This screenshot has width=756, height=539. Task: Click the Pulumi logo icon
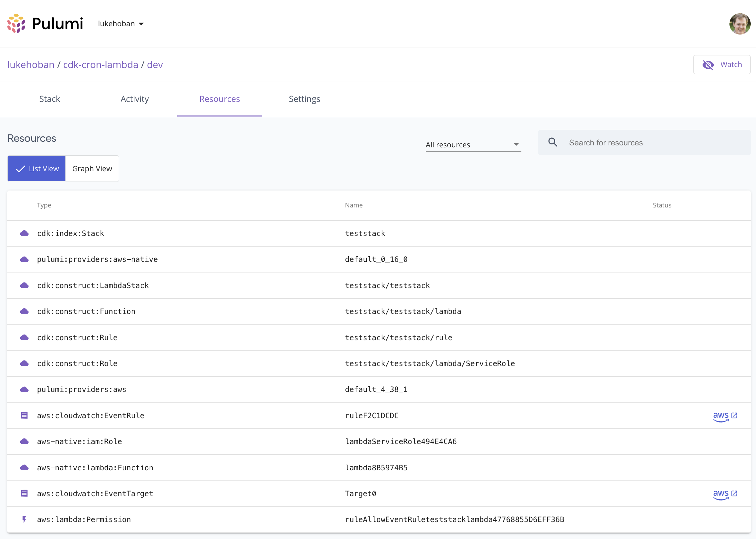16,24
